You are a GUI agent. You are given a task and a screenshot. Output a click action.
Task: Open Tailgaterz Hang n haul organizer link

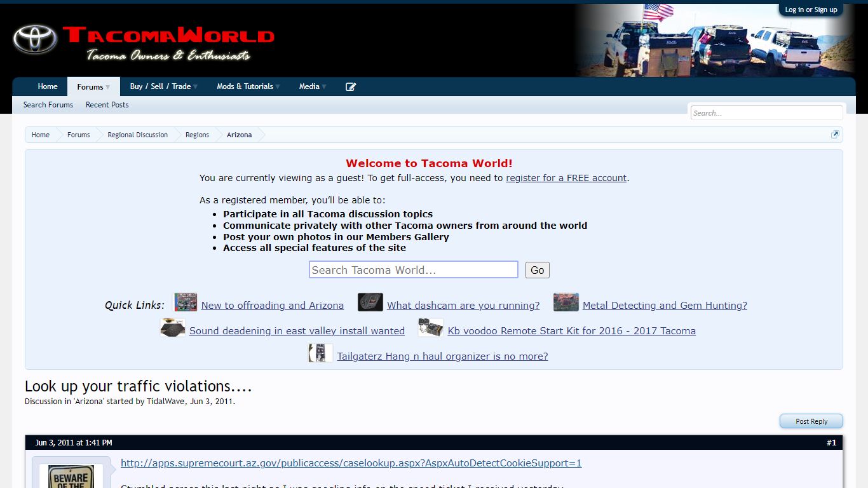(442, 356)
